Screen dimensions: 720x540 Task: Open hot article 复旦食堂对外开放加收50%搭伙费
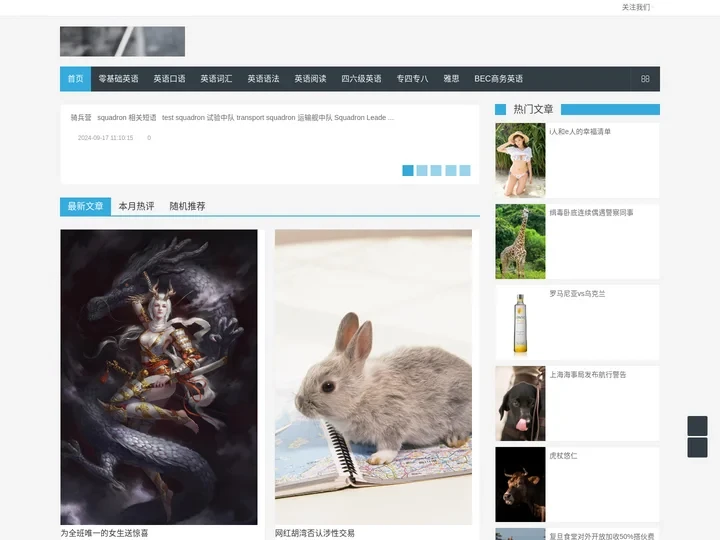(602, 536)
